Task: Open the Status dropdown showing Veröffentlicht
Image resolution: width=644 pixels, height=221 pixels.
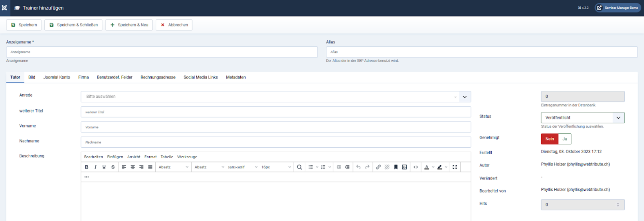Action: coord(582,118)
